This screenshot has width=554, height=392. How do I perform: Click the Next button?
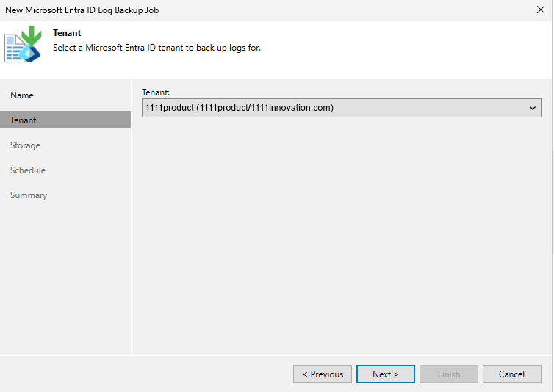[386, 374]
